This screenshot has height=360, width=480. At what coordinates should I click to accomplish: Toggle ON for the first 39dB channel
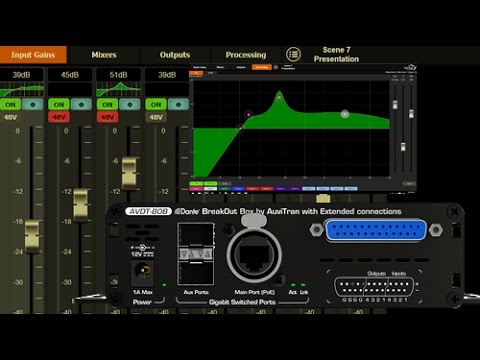(10, 105)
